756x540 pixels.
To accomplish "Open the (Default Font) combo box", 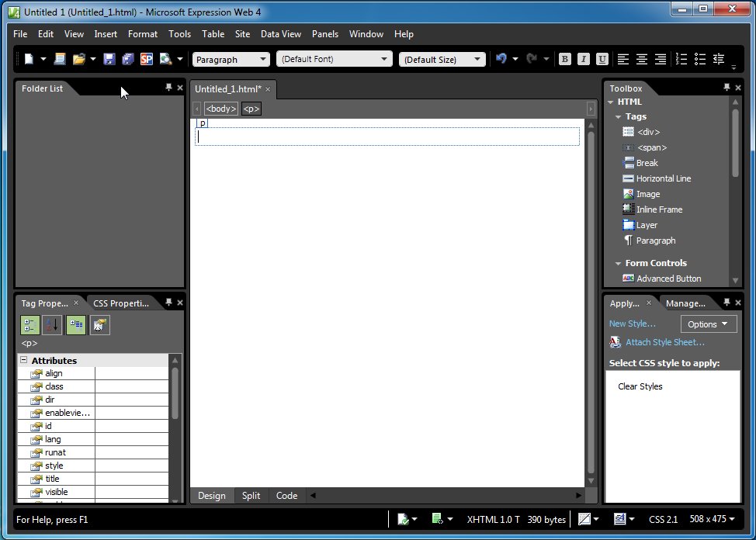I will click(x=334, y=59).
